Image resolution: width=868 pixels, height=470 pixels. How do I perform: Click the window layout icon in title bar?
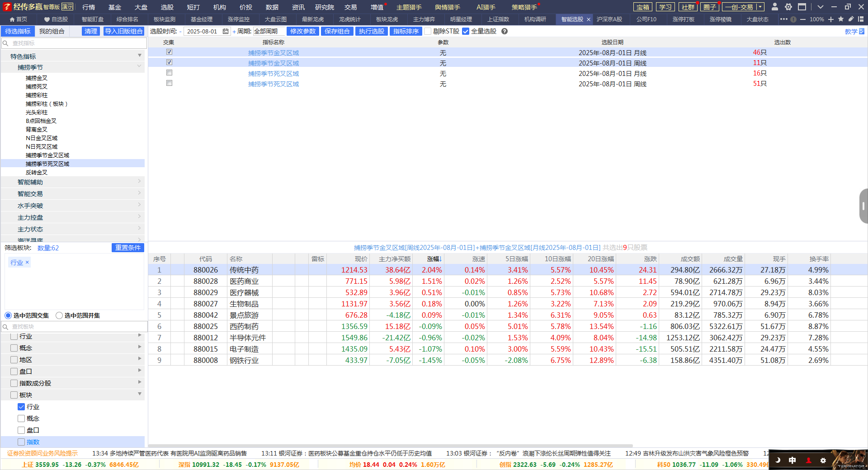click(x=802, y=7)
